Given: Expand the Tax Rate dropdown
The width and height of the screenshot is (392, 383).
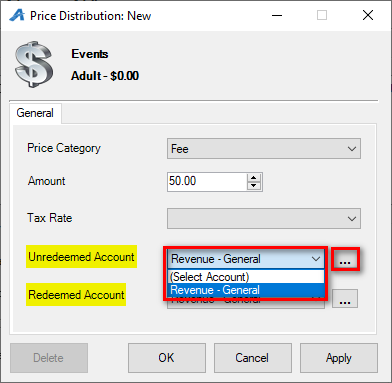Looking at the screenshot, I should [x=264, y=219].
